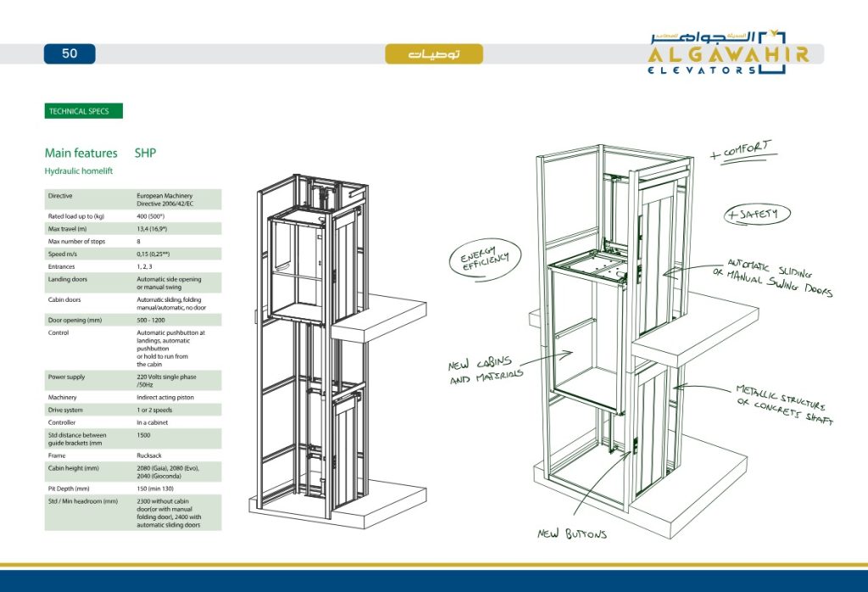Select the green TECHNICAL SPECS label
868x592 pixels.
(83, 111)
